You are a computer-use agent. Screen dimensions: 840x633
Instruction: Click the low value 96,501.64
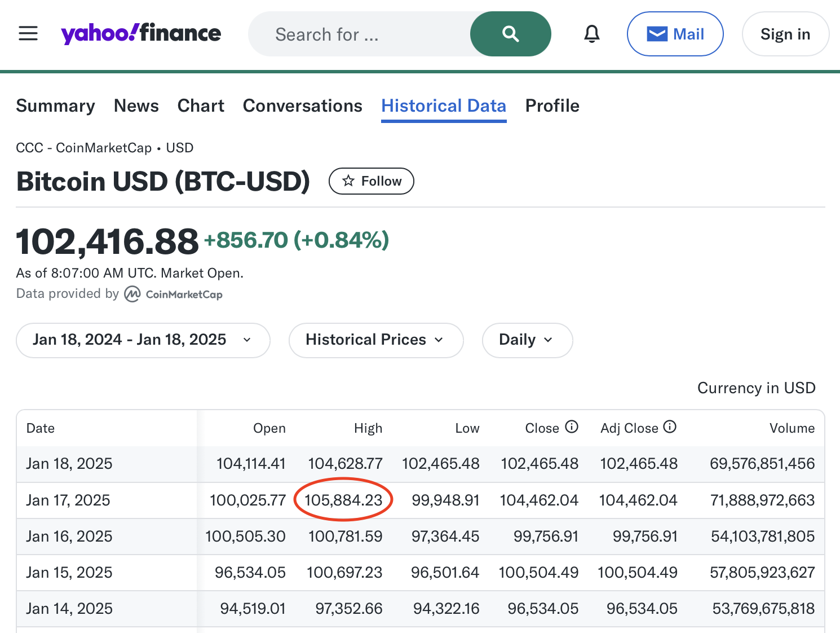[445, 573]
